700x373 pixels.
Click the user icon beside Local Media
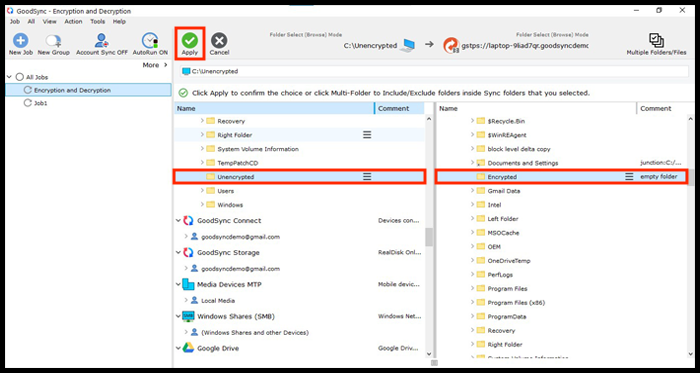[194, 300]
